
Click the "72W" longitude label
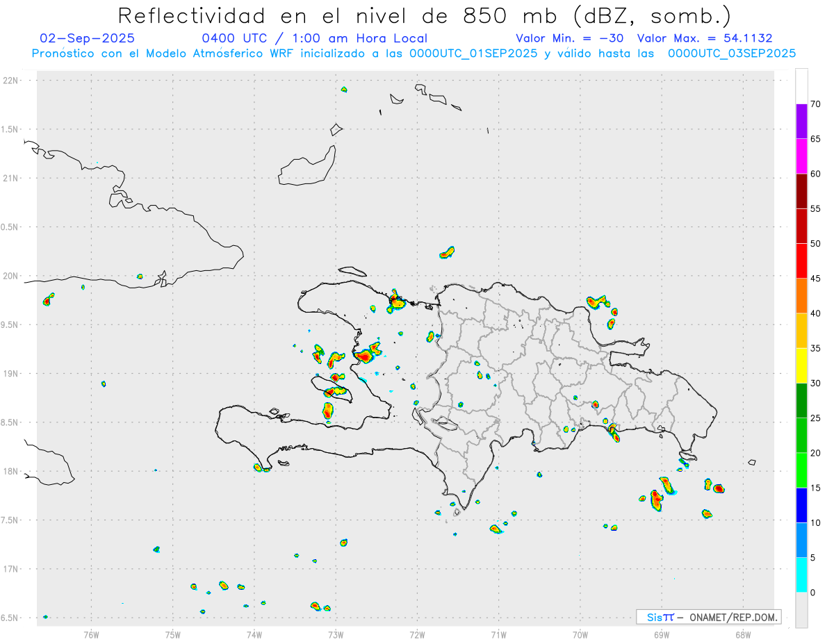[x=417, y=634]
